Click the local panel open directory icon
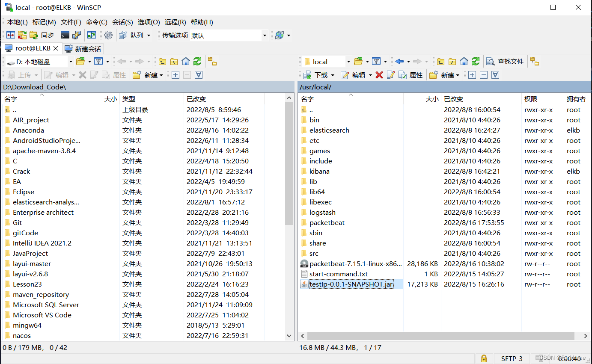The width and height of the screenshot is (592, 364). coord(80,61)
